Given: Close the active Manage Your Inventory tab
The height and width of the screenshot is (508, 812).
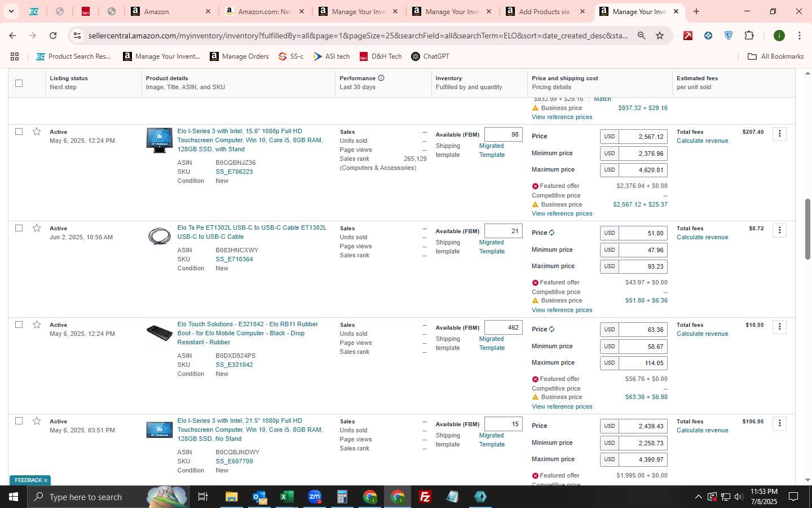Looking at the screenshot, I should 676,11.
